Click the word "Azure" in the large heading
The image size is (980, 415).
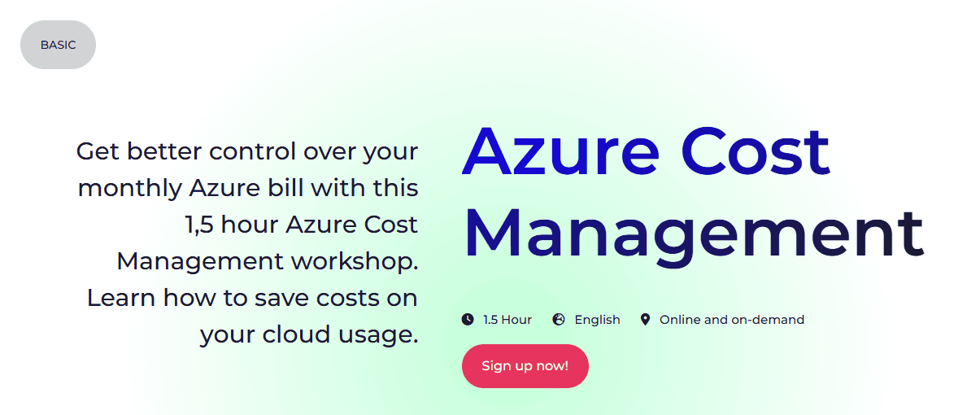coord(560,151)
